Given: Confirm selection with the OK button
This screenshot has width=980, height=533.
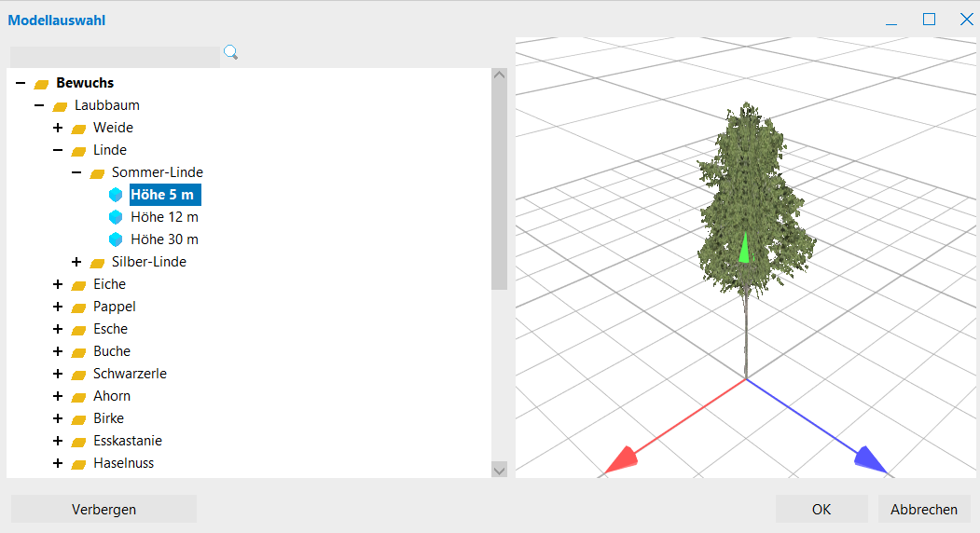Looking at the screenshot, I should click(821, 509).
